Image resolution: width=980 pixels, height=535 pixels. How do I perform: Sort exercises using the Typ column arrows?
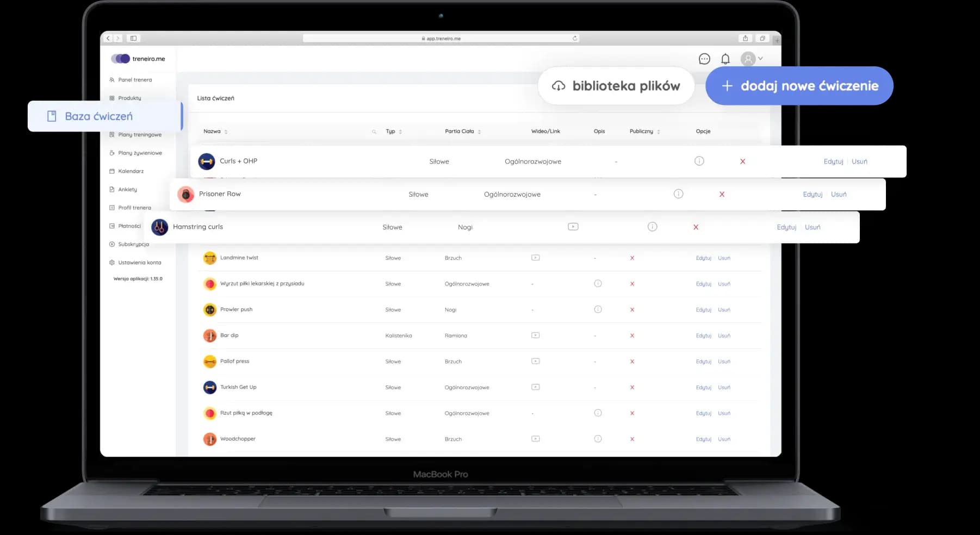tap(400, 131)
